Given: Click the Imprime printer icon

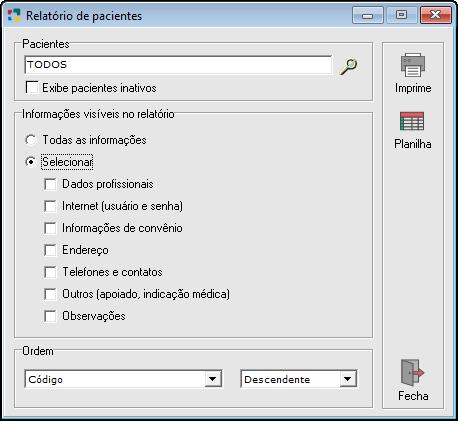Looking at the screenshot, I should pyautogui.click(x=413, y=65).
